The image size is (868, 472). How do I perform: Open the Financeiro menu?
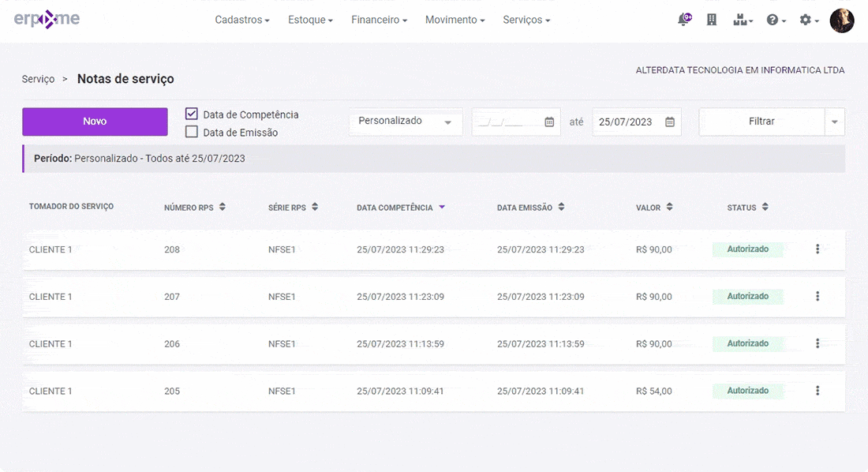(379, 20)
